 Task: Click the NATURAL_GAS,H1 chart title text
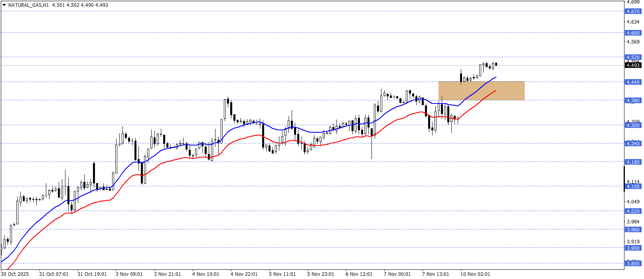tap(28, 5)
